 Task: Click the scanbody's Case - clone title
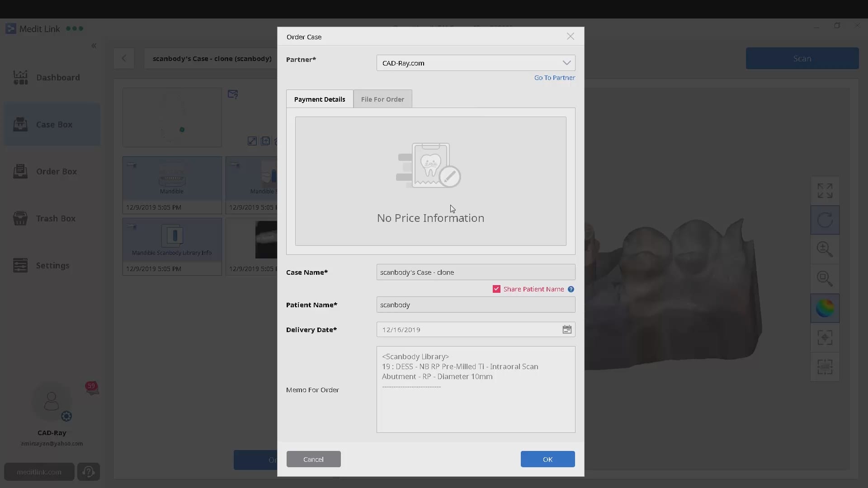click(x=212, y=58)
